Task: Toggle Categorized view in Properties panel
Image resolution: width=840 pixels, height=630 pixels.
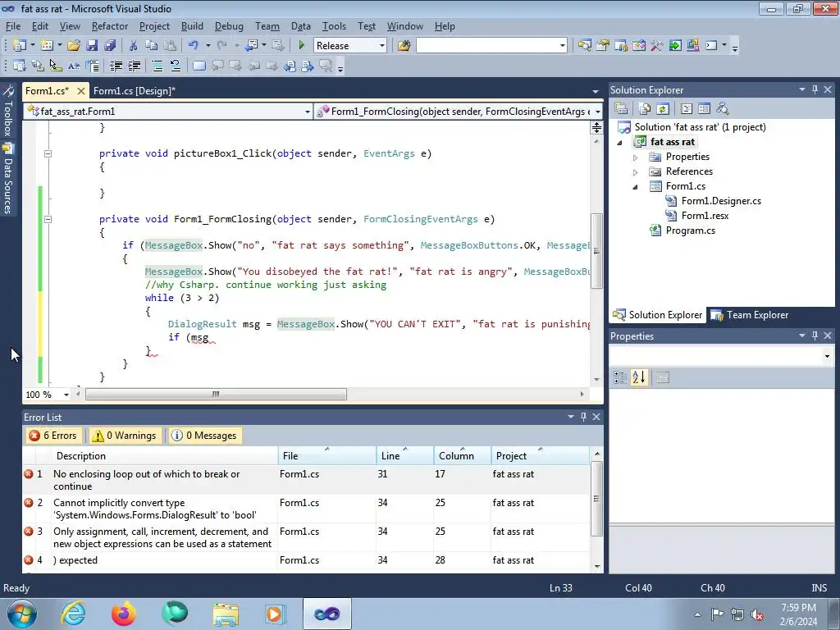Action: 620,377
